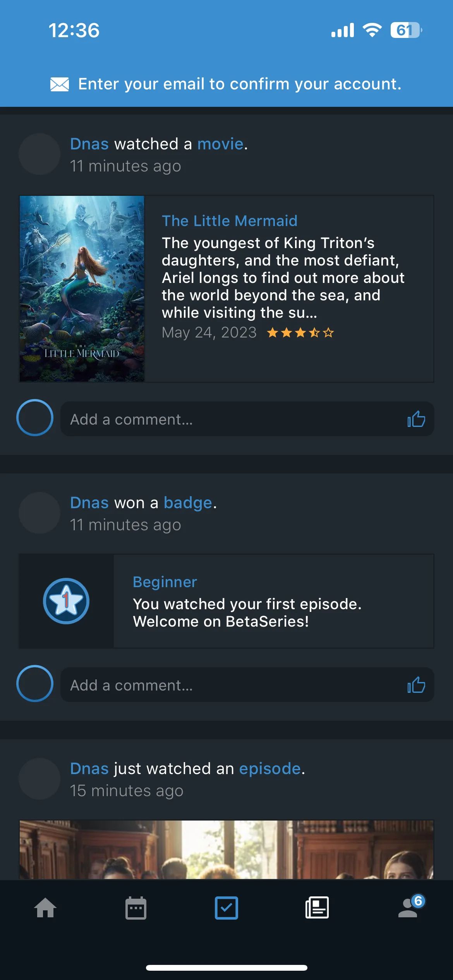Open the episode preview image
Image resolution: width=453 pixels, height=980 pixels.
(226, 850)
